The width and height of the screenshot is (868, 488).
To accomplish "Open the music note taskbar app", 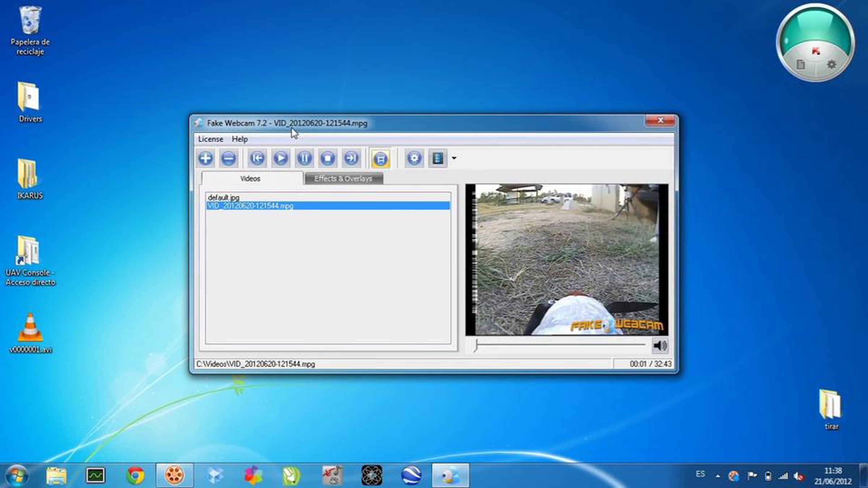I will point(332,475).
